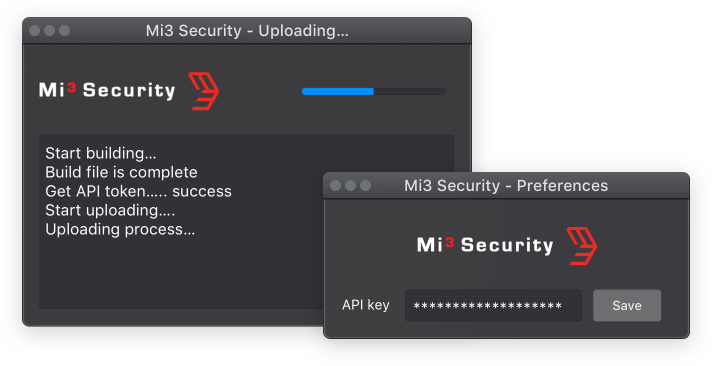Click the 'Mi3 Security - Preferences' title bar
712x366 pixels.
[506, 185]
